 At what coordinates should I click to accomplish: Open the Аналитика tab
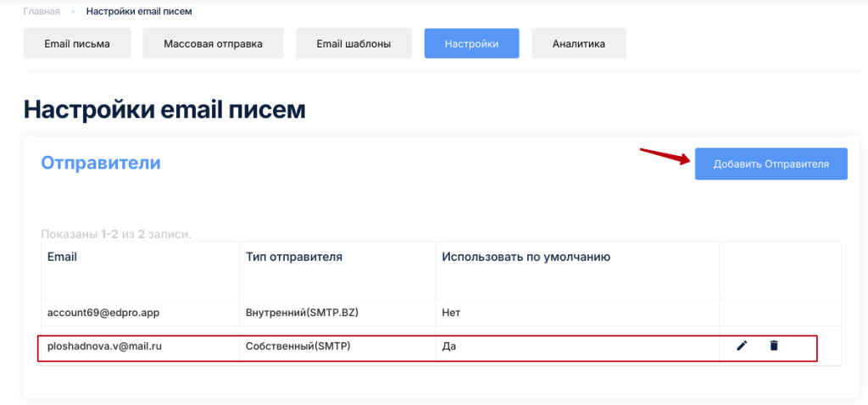[578, 44]
